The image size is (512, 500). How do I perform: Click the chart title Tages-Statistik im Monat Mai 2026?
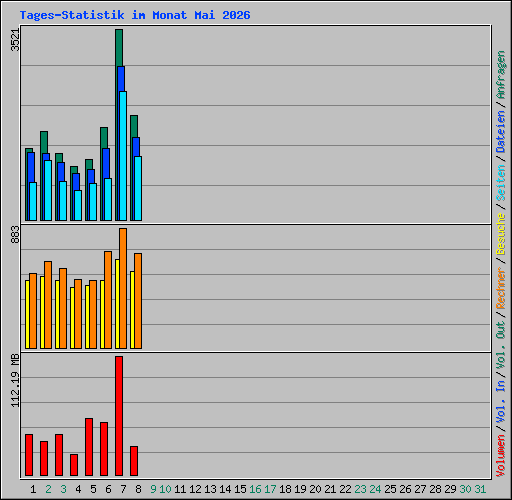135,15
